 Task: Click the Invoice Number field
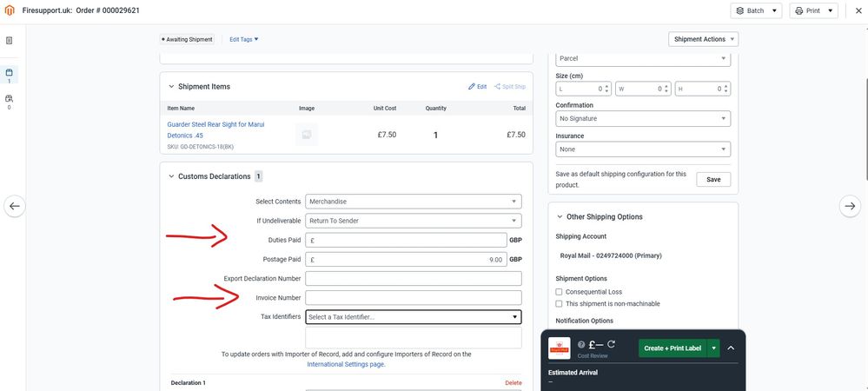tap(414, 298)
